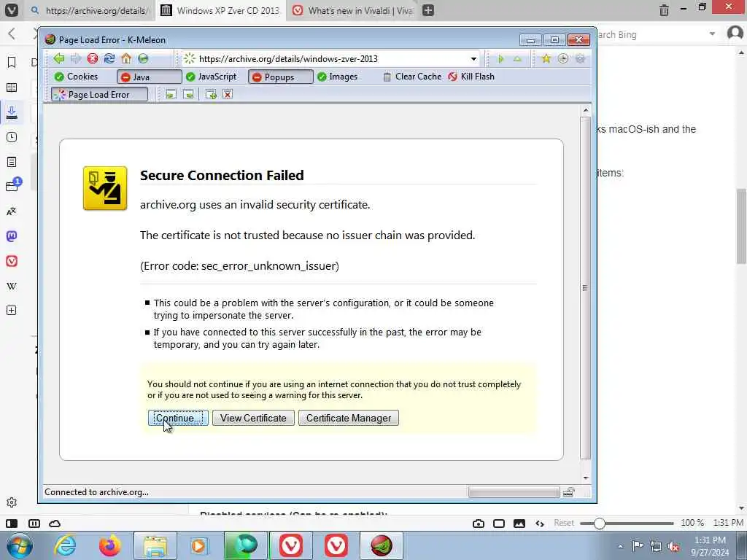Select the Page Load Error tab in K-Meleon
Image resolution: width=747 pixels, height=560 pixels.
tap(99, 94)
